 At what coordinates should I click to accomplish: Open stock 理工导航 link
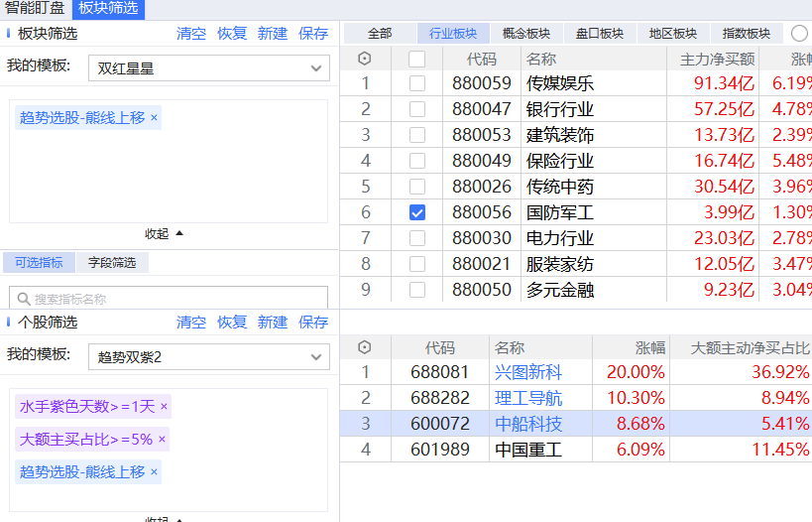(x=528, y=398)
